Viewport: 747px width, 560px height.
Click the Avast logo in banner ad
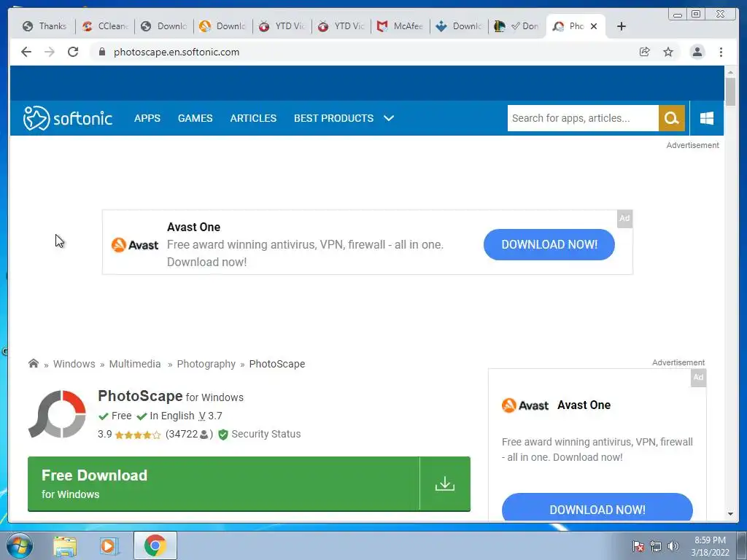(x=135, y=245)
